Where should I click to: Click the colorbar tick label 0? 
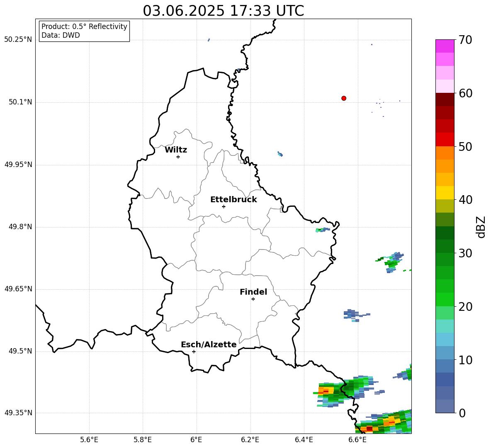[462, 413]
